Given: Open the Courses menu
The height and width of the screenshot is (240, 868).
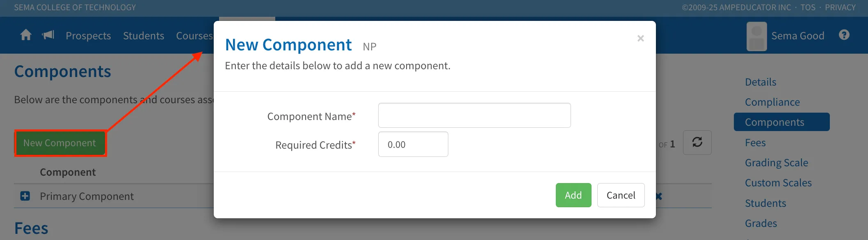Looking at the screenshot, I should pos(194,36).
